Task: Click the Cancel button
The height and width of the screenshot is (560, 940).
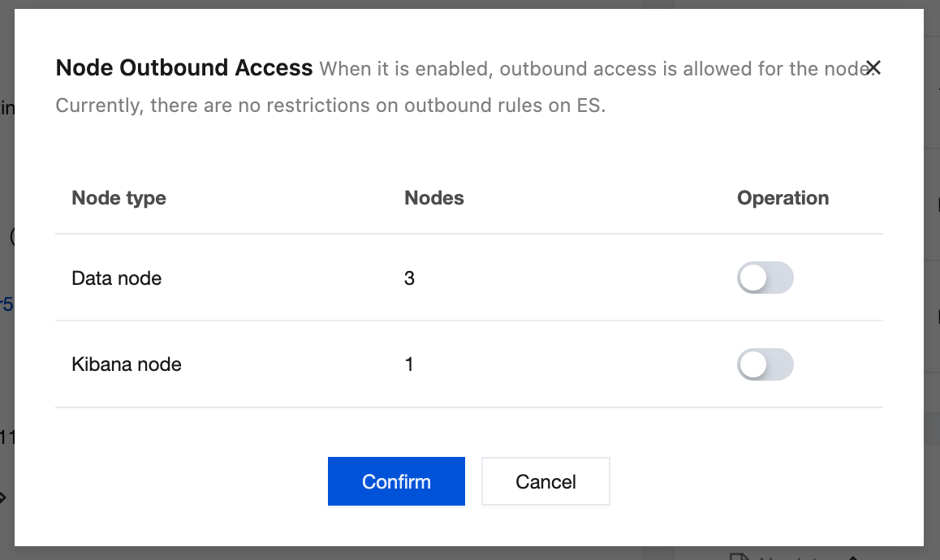Action: coord(545,481)
